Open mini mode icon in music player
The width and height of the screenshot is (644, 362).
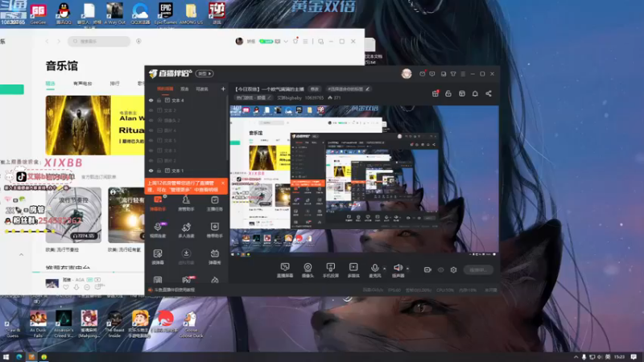coord(320,42)
